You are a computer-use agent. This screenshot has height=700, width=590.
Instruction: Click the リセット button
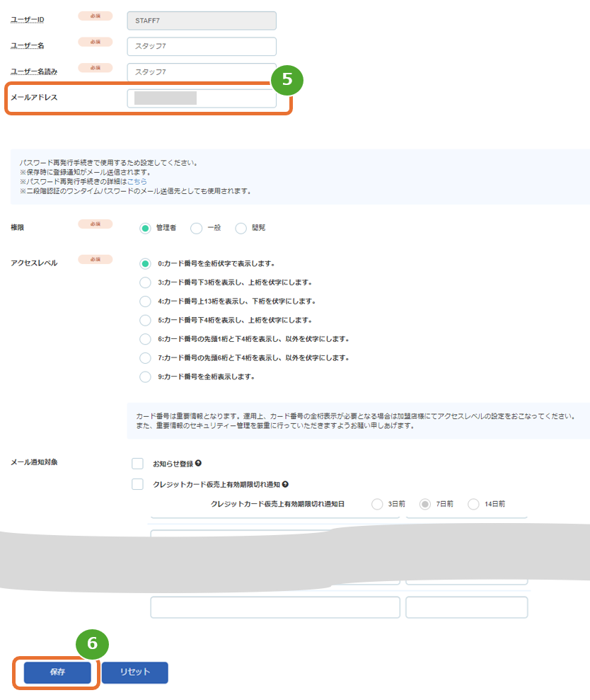click(x=135, y=672)
